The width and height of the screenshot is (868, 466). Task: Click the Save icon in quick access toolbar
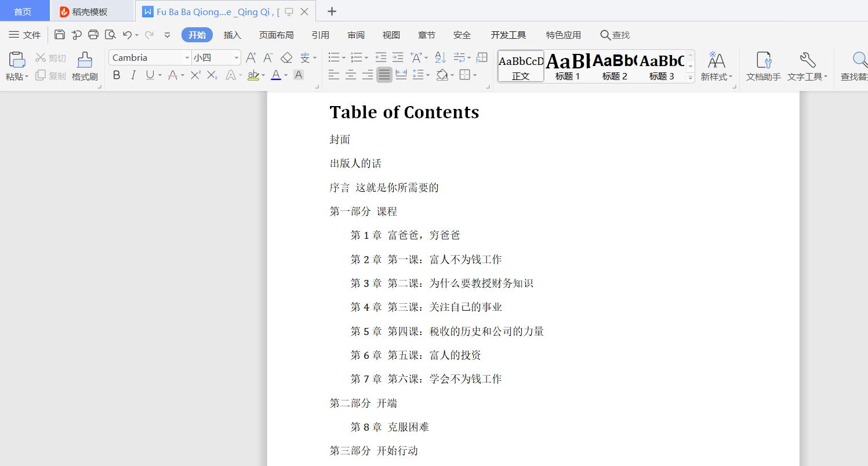[x=59, y=35]
